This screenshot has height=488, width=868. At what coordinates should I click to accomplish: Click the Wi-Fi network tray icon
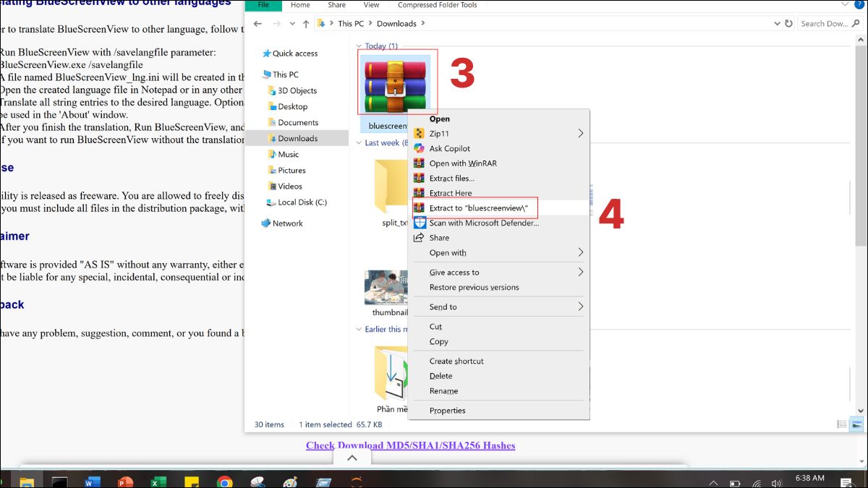pos(757,483)
